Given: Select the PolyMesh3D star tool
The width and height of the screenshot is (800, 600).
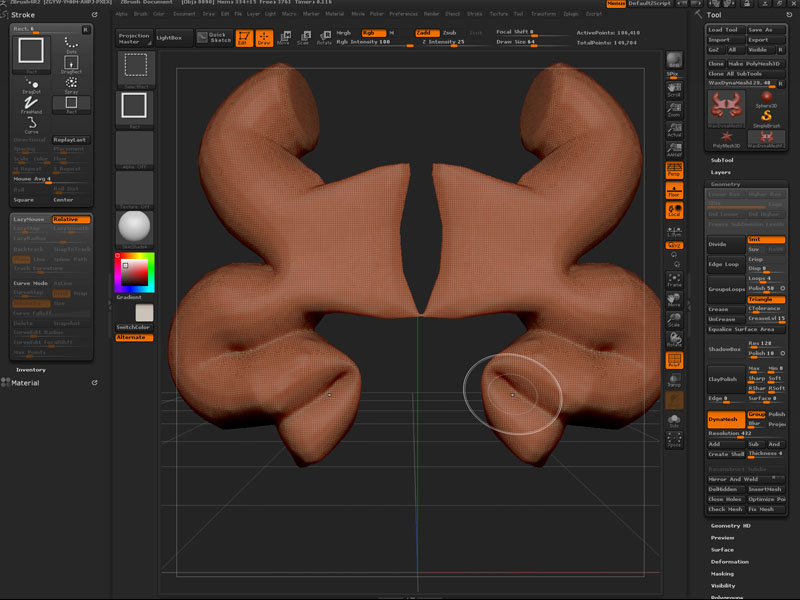Looking at the screenshot, I should click(726, 139).
